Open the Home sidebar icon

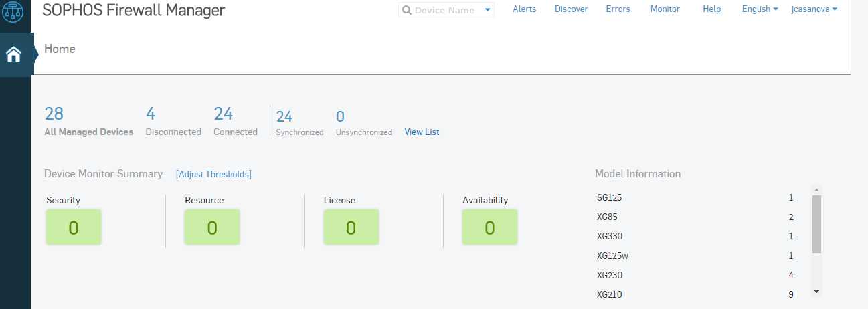click(x=14, y=55)
